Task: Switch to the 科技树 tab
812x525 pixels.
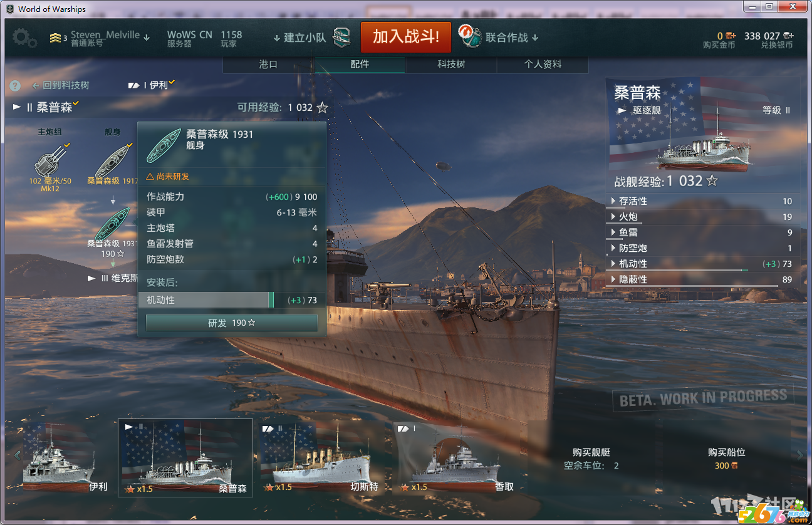Action: [x=451, y=65]
